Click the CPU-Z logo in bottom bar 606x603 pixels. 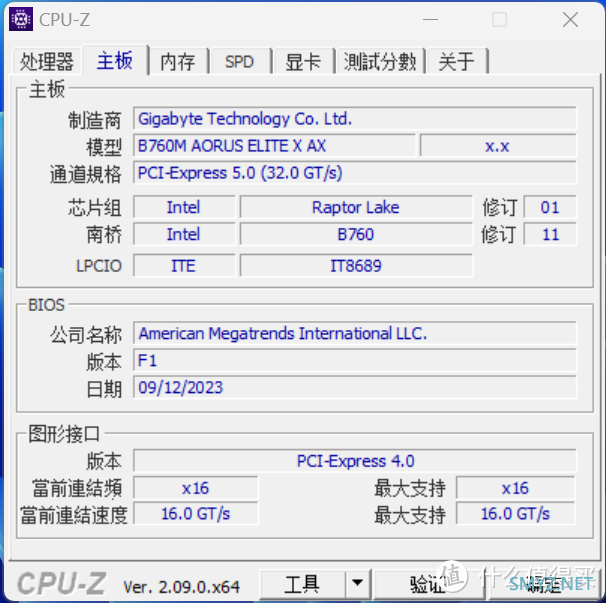coord(61,584)
